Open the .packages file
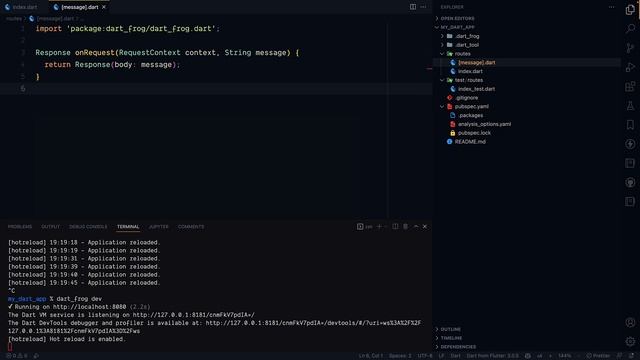 coord(471,116)
